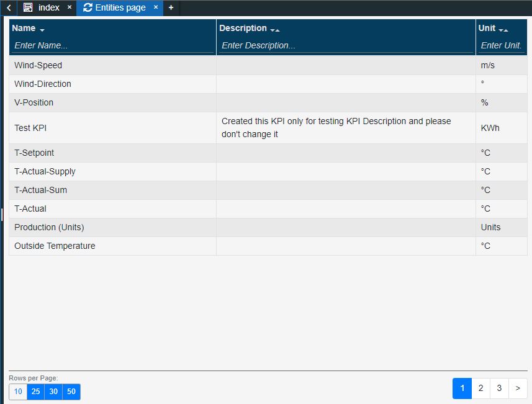Set rows per page to 30

[53, 392]
